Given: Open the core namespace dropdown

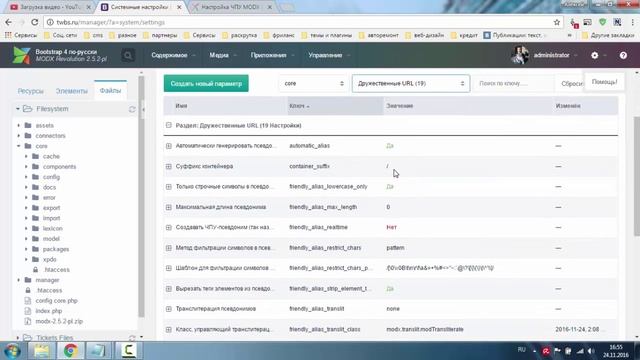Looking at the screenshot, I should 313,83.
